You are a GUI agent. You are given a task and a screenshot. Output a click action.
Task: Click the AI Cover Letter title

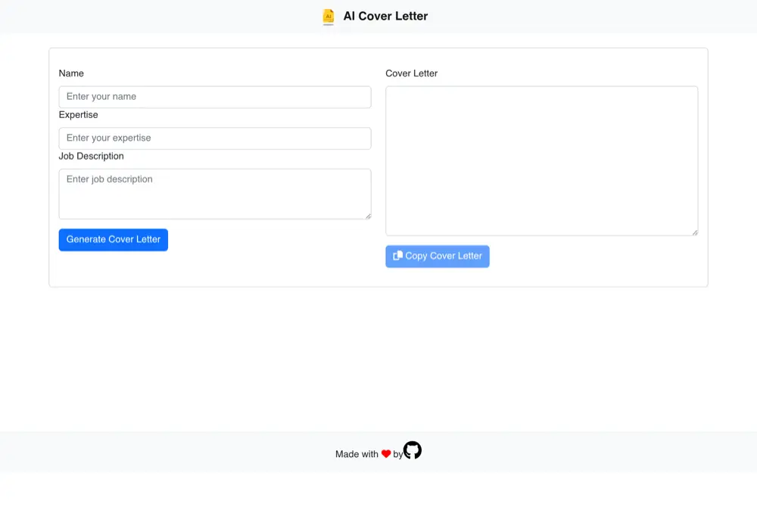pyautogui.click(x=385, y=17)
